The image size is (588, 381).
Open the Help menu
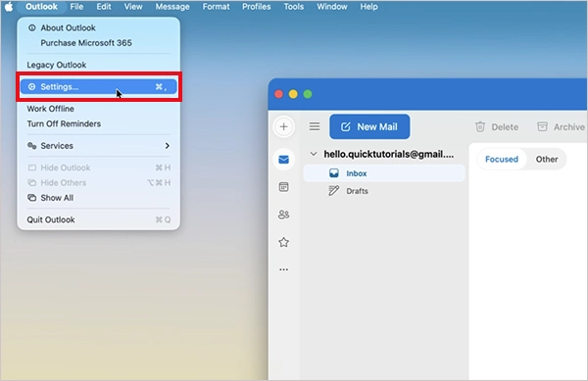point(369,7)
